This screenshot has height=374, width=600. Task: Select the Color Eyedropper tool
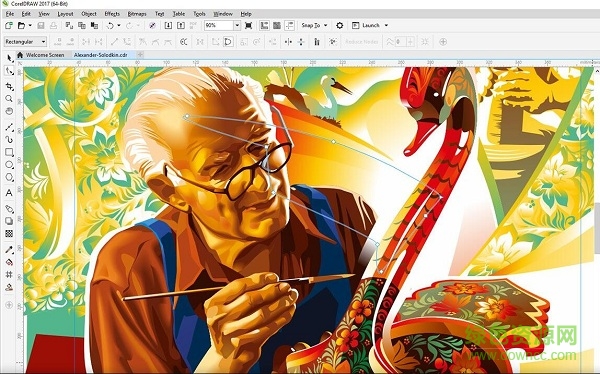click(x=9, y=250)
